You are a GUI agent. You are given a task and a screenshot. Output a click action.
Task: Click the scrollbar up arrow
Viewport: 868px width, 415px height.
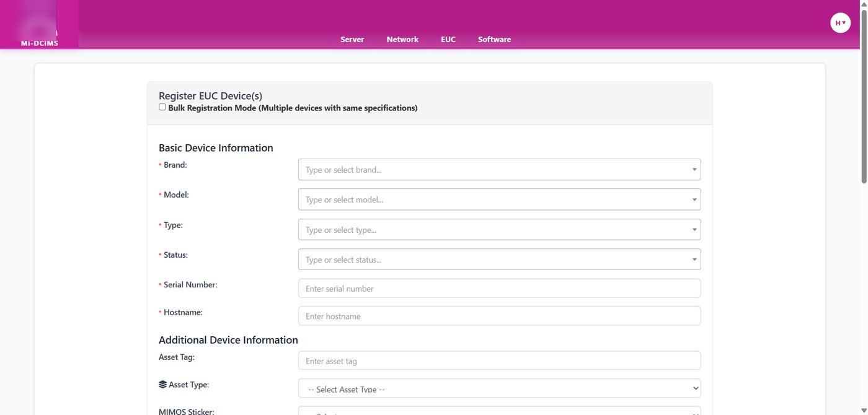864,4
